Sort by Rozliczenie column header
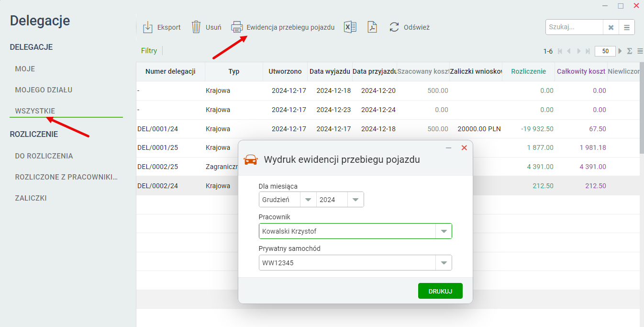This screenshot has width=644, height=327. click(528, 71)
